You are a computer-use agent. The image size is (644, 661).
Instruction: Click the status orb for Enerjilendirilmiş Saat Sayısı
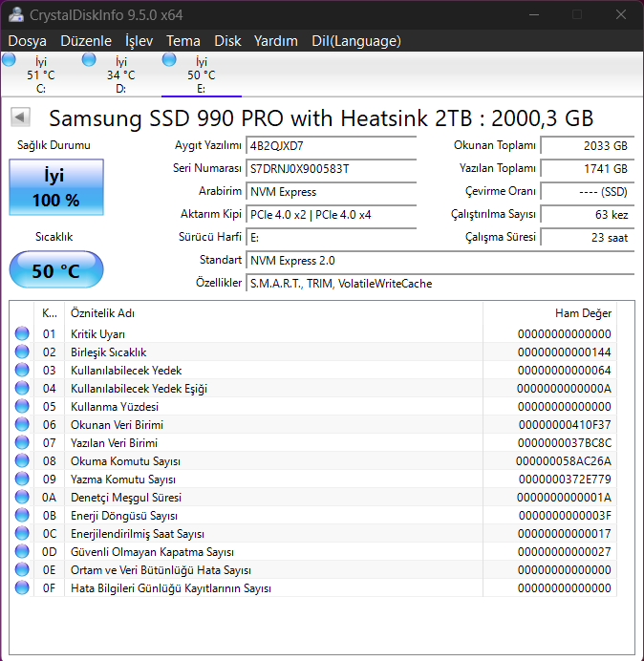click(x=22, y=533)
